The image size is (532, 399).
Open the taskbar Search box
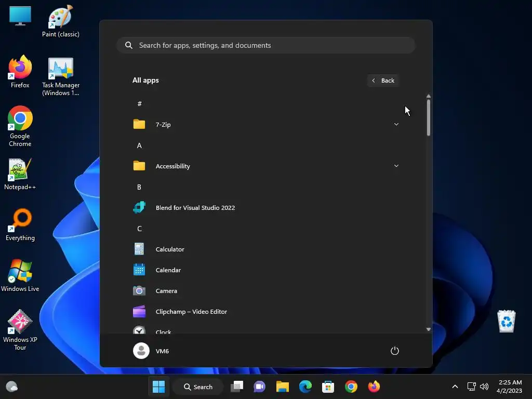[198, 387]
